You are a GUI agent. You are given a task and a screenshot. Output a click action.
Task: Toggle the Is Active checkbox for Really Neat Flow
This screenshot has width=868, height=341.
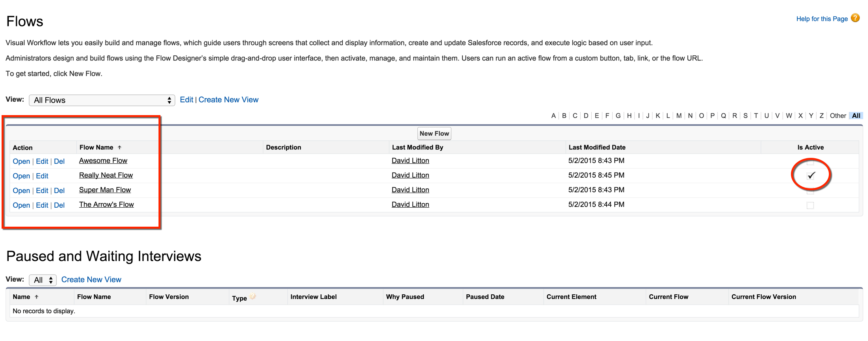point(811,176)
